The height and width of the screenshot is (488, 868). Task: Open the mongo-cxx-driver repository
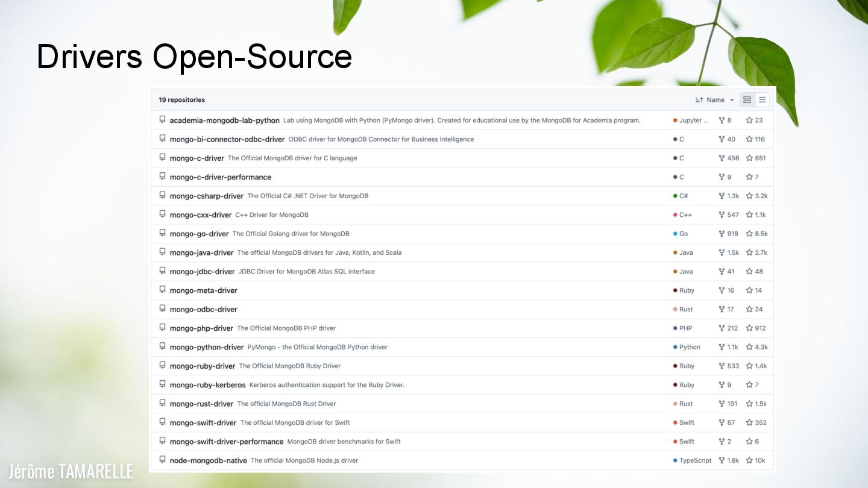point(201,215)
